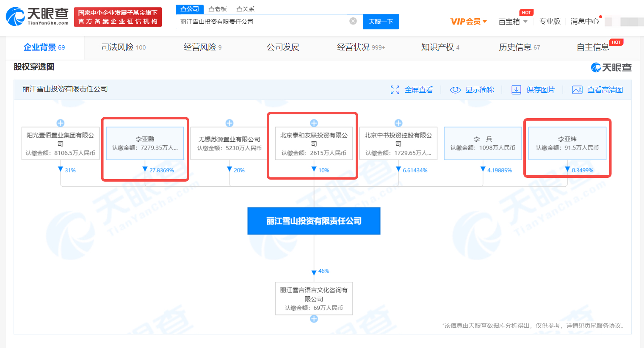Click the 10% share percentage
The height and width of the screenshot is (348, 644).
[324, 170]
